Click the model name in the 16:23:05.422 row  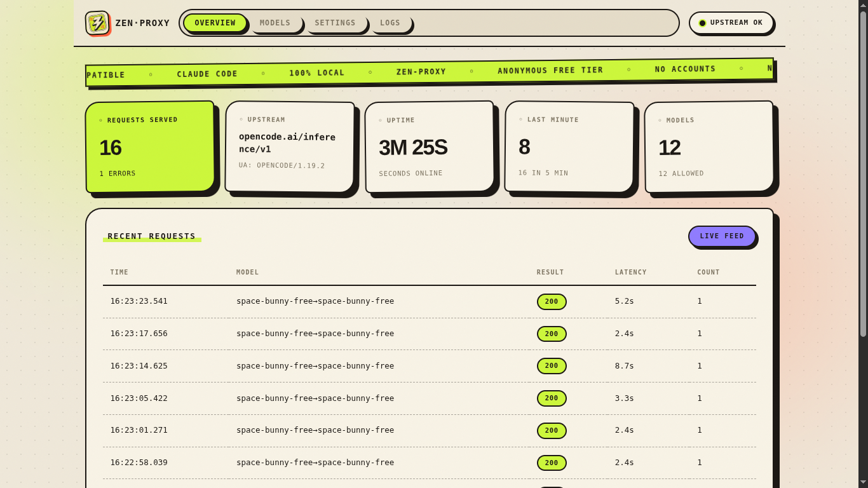point(315,398)
